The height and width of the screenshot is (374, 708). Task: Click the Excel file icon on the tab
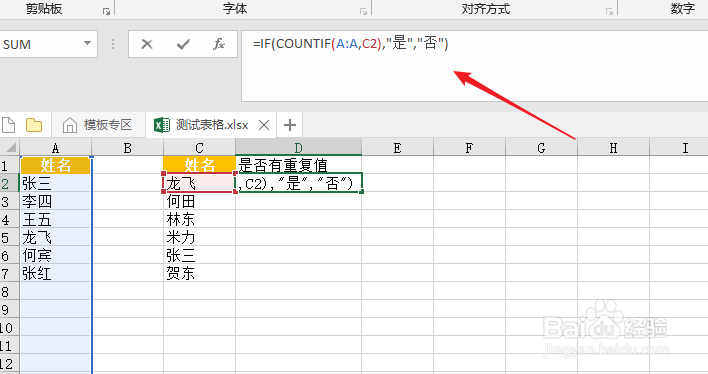coord(162,125)
